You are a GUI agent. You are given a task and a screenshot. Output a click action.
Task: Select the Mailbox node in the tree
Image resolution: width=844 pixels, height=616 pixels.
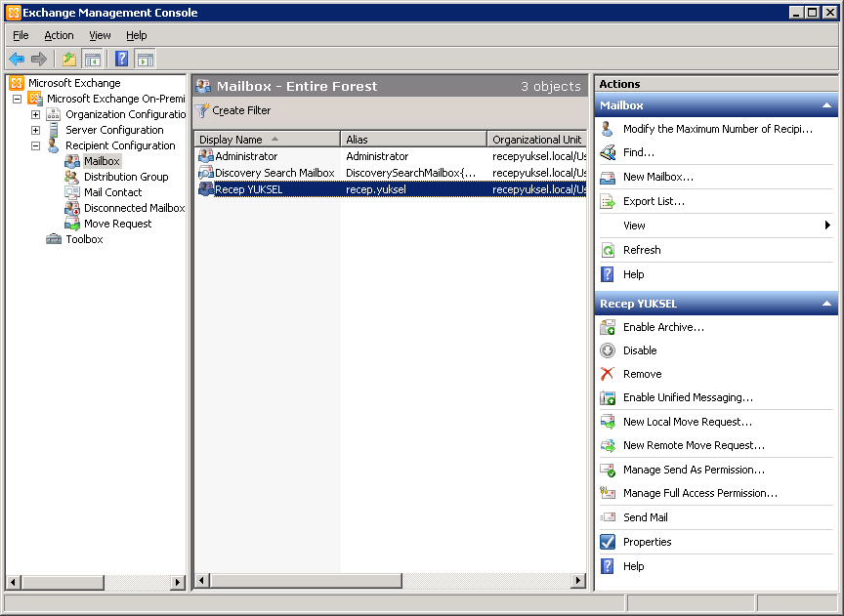point(102,161)
